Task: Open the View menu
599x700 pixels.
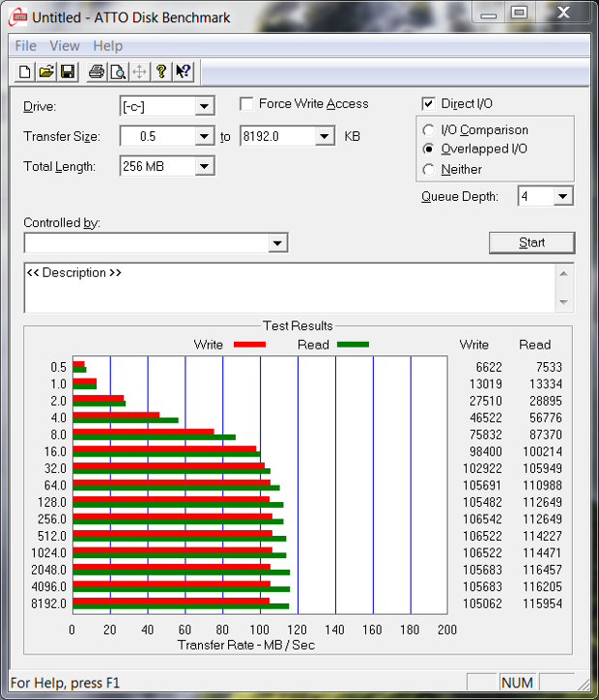Action: 65,45
